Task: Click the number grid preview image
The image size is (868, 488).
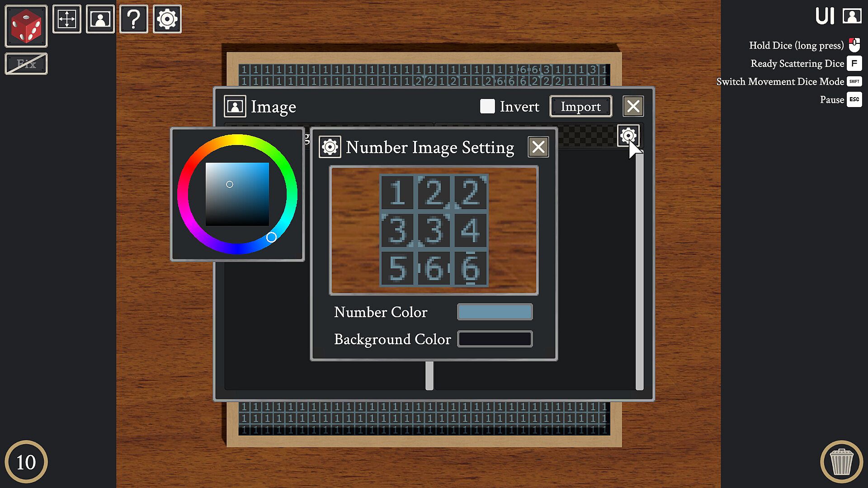Action: [434, 230]
